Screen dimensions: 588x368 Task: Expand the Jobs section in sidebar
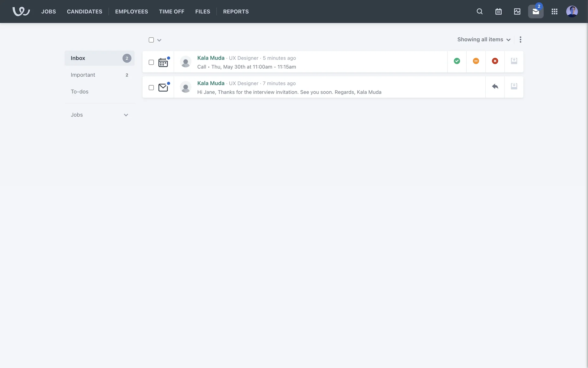click(126, 115)
